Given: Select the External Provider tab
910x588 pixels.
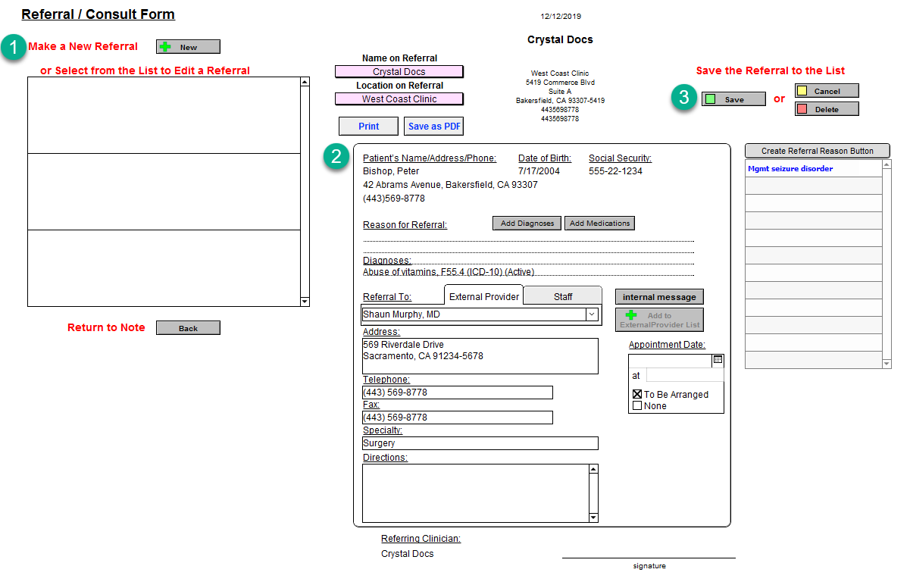Looking at the screenshot, I should [x=484, y=296].
